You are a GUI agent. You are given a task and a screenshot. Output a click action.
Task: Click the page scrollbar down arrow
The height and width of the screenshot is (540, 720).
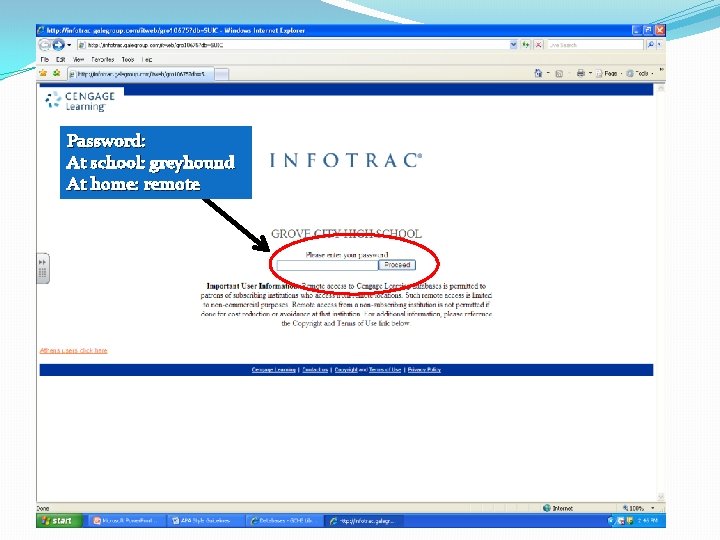(661, 497)
